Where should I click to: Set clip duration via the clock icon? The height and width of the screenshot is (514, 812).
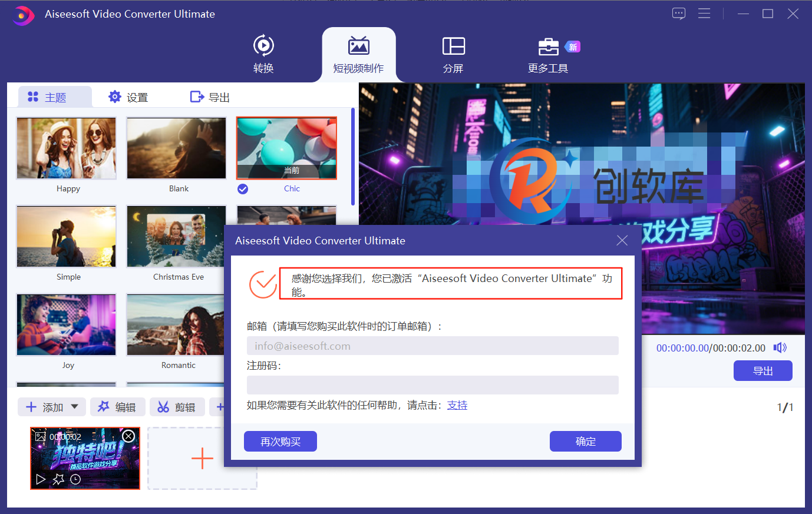[x=75, y=479]
